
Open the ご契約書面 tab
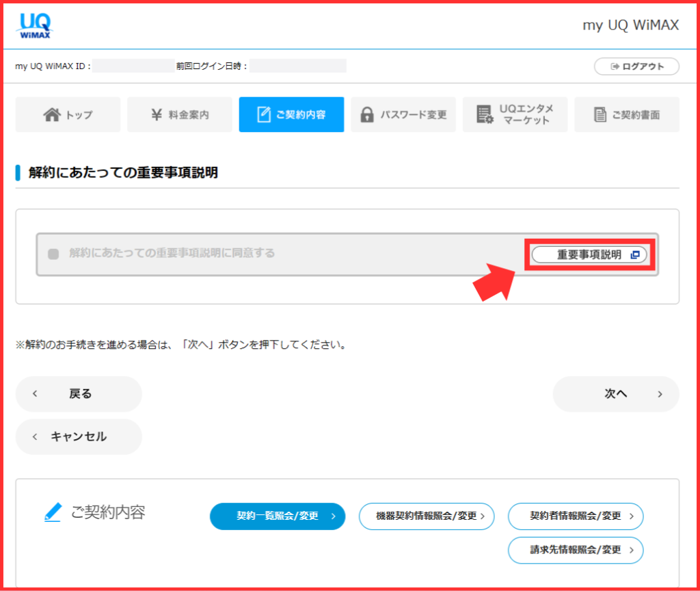(627, 114)
